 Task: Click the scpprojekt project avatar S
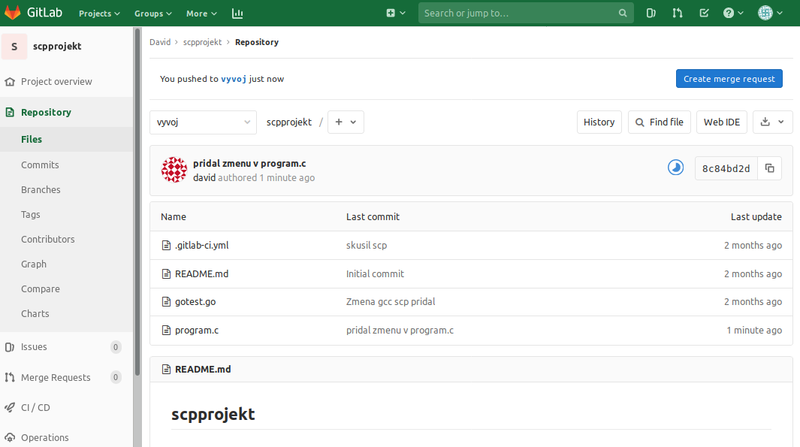click(x=14, y=46)
